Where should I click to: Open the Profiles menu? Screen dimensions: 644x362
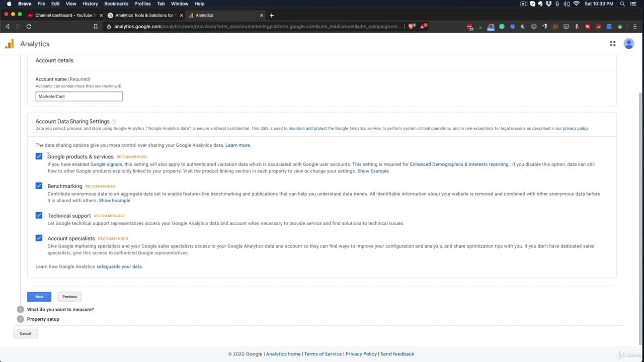[142, 4]
